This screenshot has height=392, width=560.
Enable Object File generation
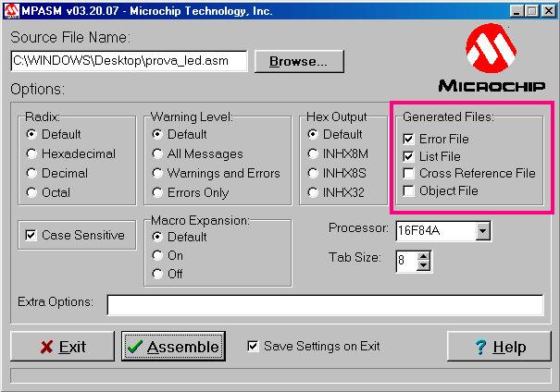click(x=408, y=190)
